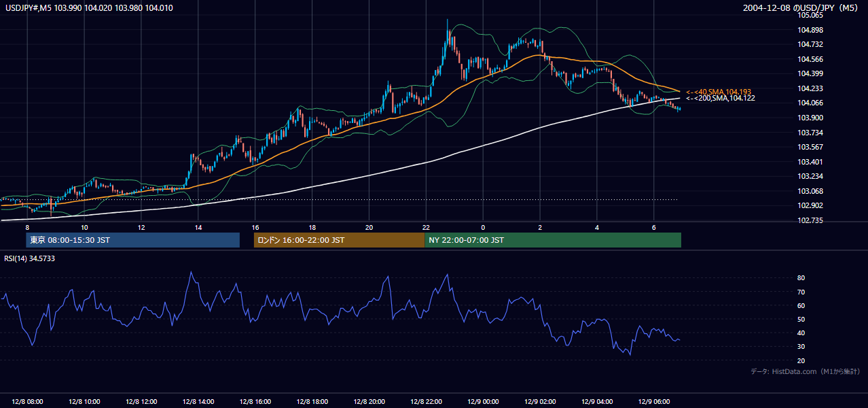Click the 12/8 10:00 date label
The width and height of the screenshot is (868, 408).
pos(84,401)
